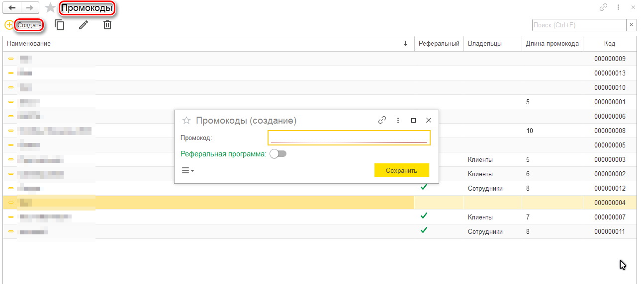Click Сотрудники owner in row 000000012

tap(485, 189)
